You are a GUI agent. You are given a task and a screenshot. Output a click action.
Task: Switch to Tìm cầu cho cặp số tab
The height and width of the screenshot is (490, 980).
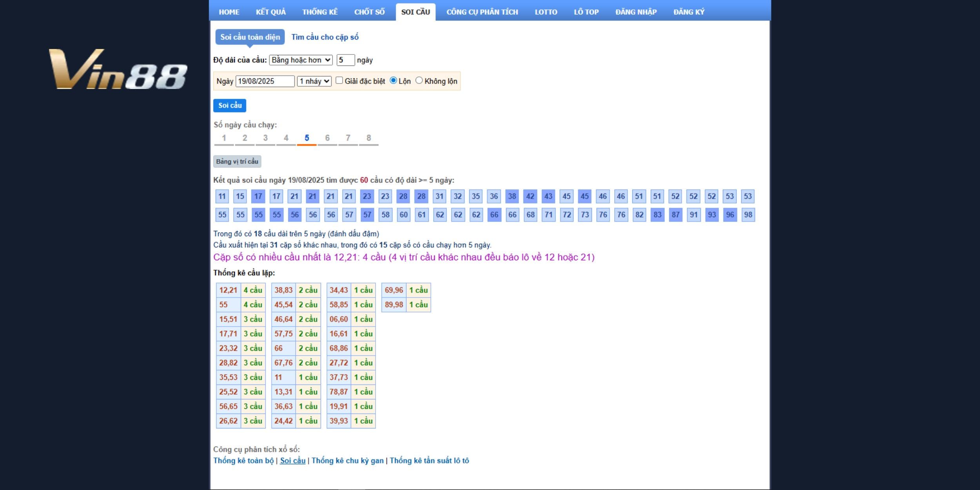(325, 37)
